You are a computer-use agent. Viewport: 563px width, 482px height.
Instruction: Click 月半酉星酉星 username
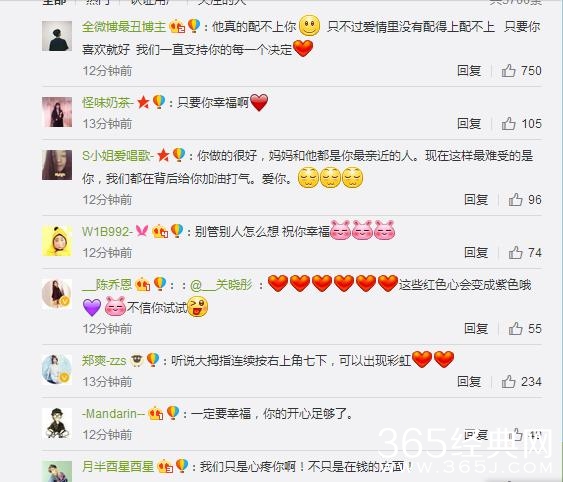point(118,467)
